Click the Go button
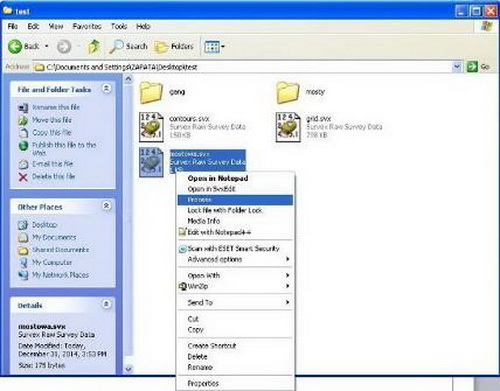Viewport: 500px width, 391px height. pos(478,67)
